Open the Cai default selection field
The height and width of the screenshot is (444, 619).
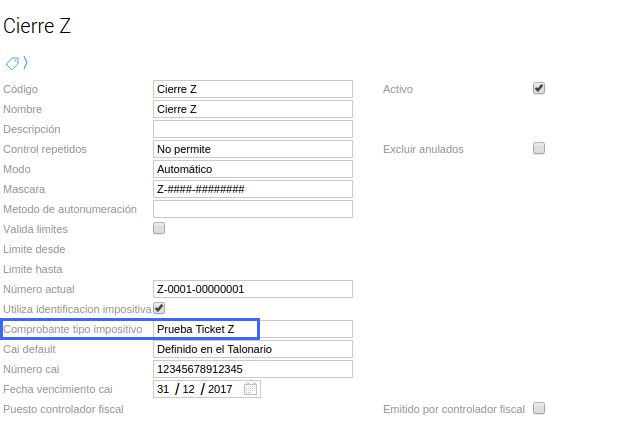point(252,349)
